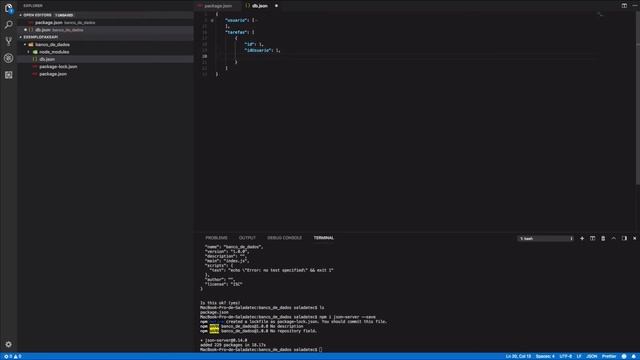
Task: Change indentation via Spaces: 4
Action: tap(545, 356)
